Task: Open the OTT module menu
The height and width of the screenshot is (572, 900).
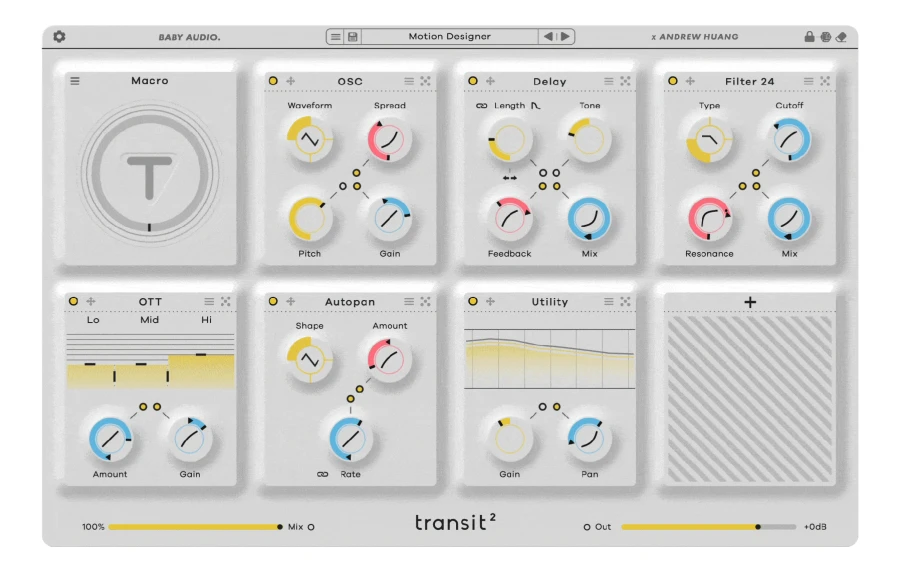Action: (x=210, y=301)
